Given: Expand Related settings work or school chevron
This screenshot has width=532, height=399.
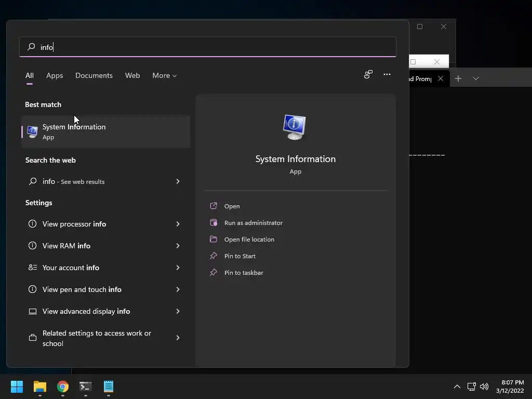Looking at the screenshot, I should coord(178,338).
